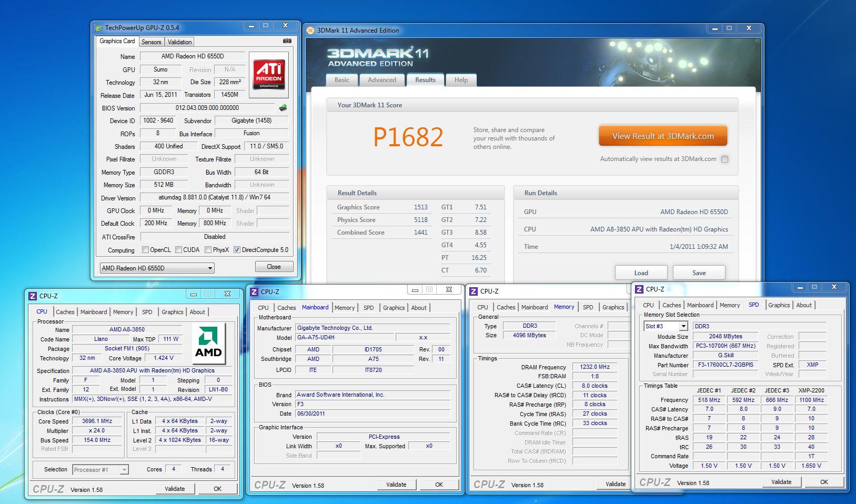This screenshot has height=504, width=856.
Task: Click View Result at 3DMark.com button
Action: coord(663,136)
